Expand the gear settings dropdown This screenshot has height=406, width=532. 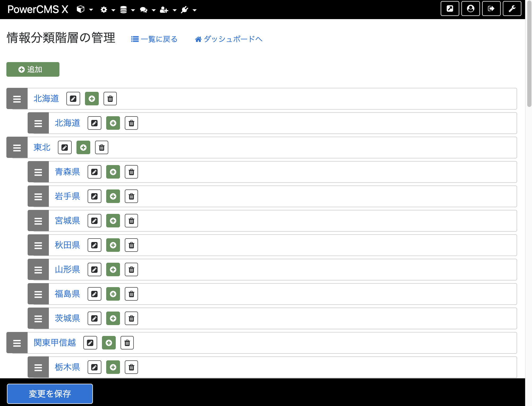pyautogui.click(x=108, y=10)
